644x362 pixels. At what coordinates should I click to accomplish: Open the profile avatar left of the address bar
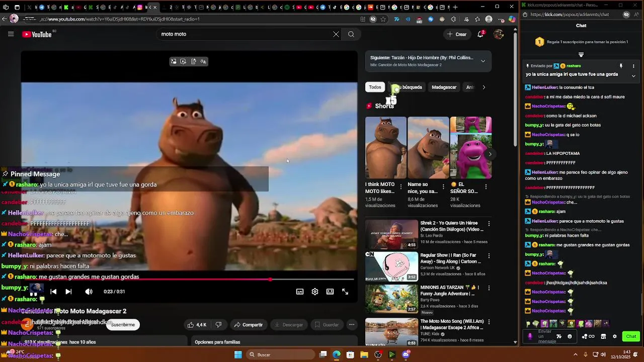pos(14,19)
